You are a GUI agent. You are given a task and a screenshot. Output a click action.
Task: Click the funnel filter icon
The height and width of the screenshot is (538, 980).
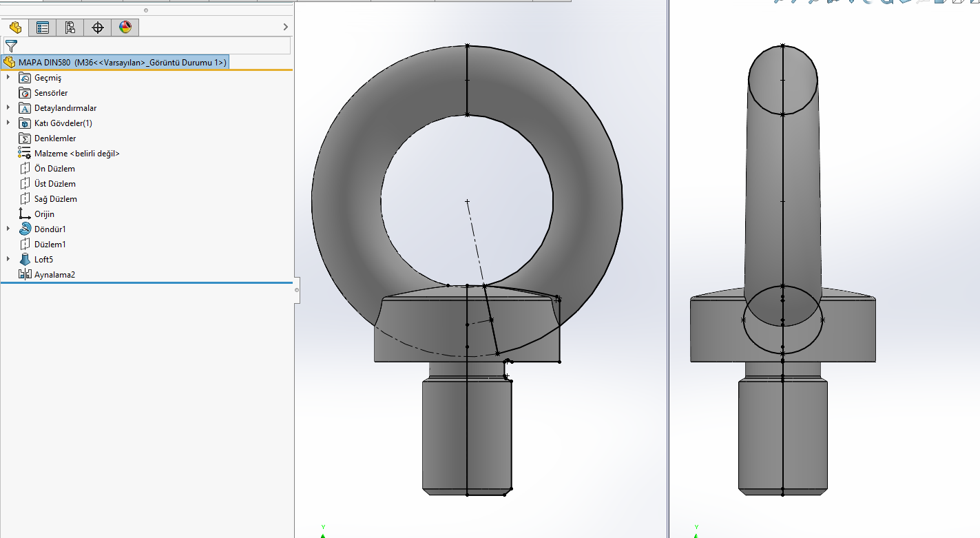11,46
